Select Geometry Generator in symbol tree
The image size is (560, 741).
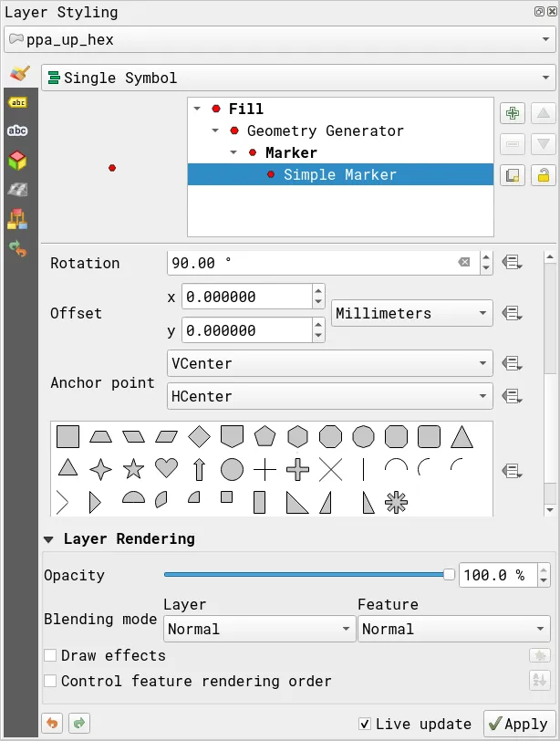pyautogui.click(x=326, y=130)
